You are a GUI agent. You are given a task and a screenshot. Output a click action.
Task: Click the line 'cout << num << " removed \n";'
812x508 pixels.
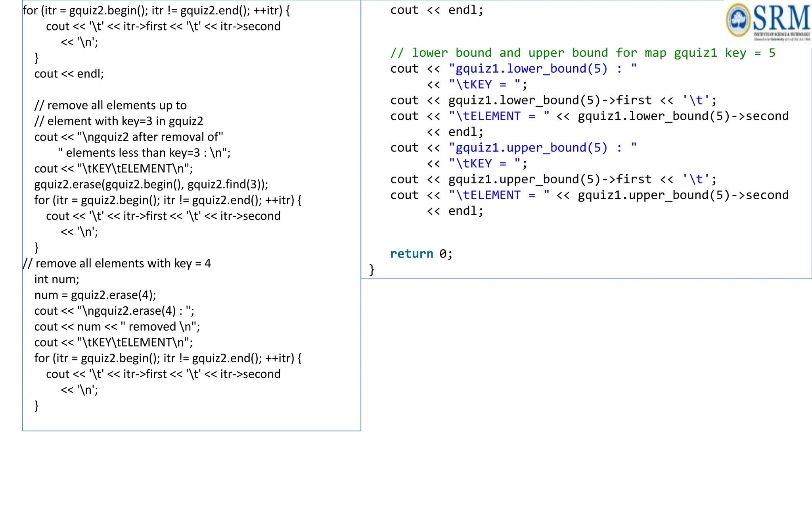pyautogui.click(x=117, y=327)
